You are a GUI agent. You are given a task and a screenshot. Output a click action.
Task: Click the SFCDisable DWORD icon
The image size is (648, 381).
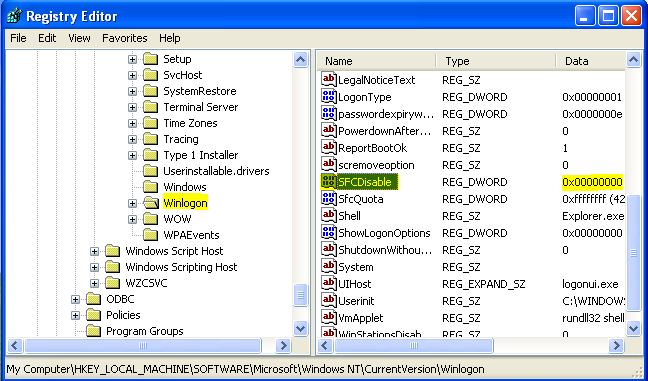[x=329, y=181]
